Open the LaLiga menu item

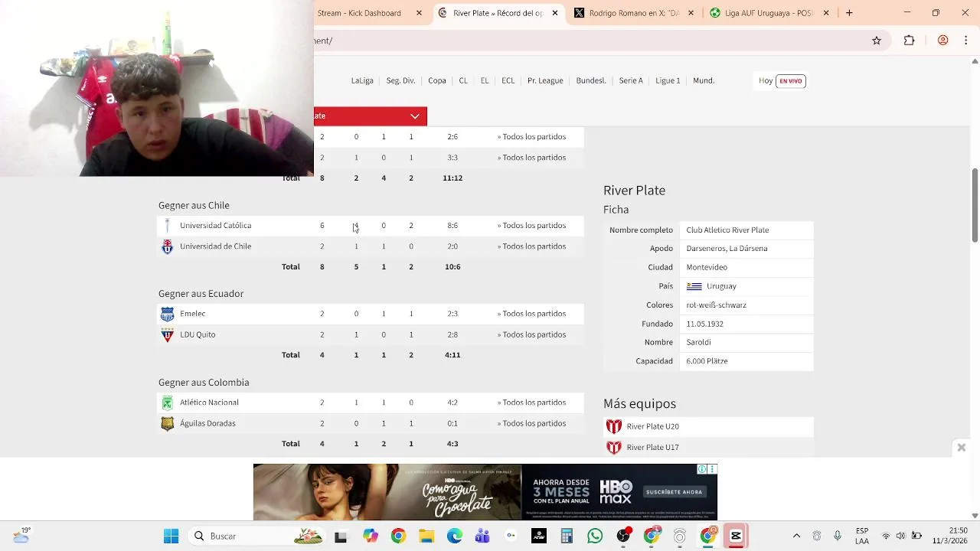pos(362,81)
